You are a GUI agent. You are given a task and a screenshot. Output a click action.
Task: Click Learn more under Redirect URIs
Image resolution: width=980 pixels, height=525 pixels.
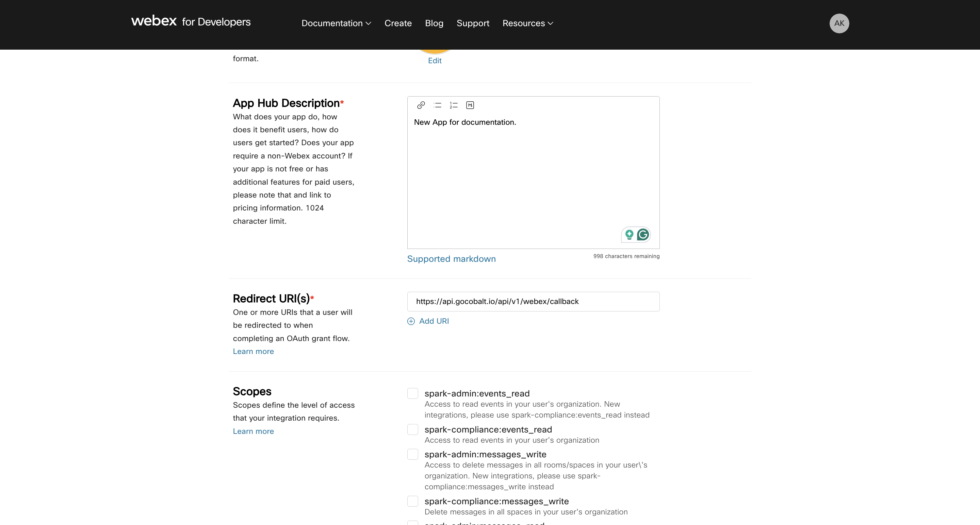[x=254, y=351]
